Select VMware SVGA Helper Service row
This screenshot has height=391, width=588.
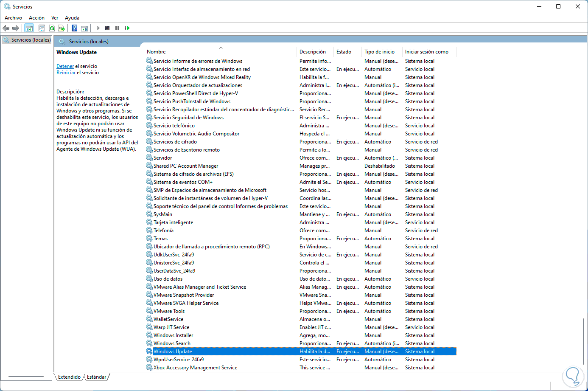(x=301, y=303)
